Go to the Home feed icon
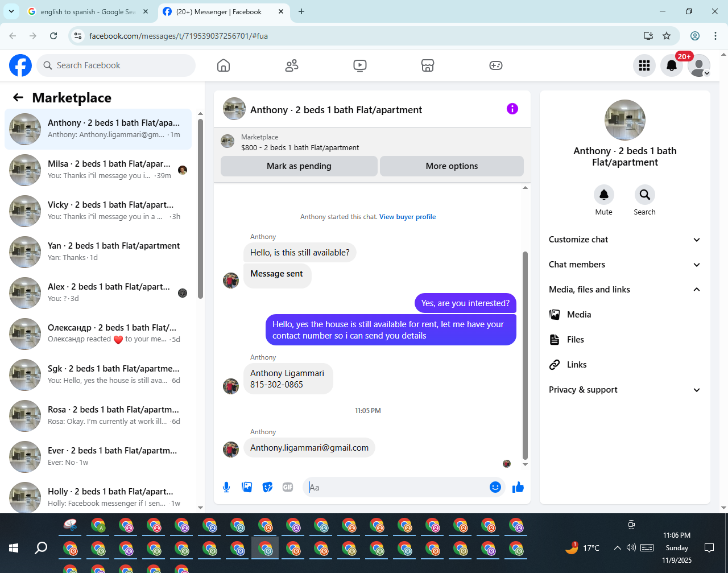This screenshot has width=728, height=573. (224, 65)
